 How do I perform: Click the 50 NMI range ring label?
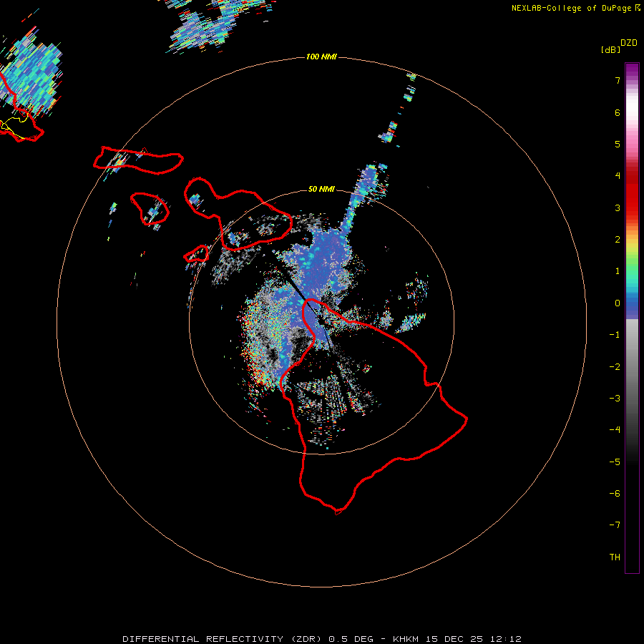(x=321, y=189)
